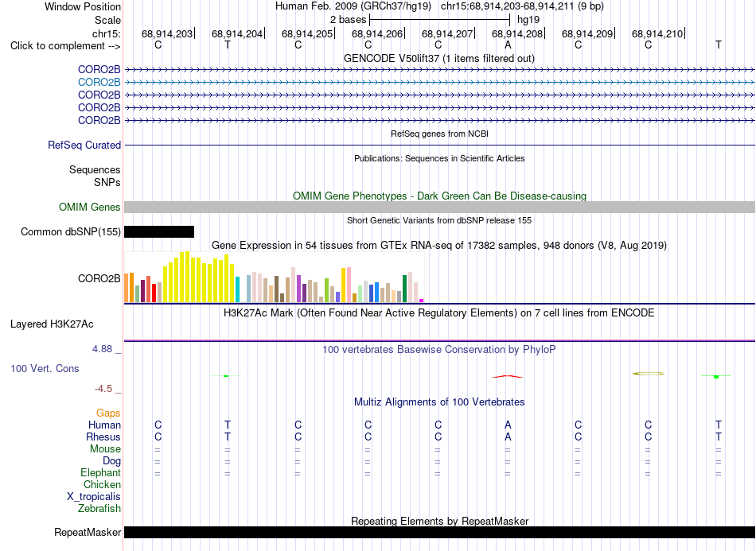756x551 pixels.
Task: Click base A in the Rhesus row
Action: pos(508,437)
